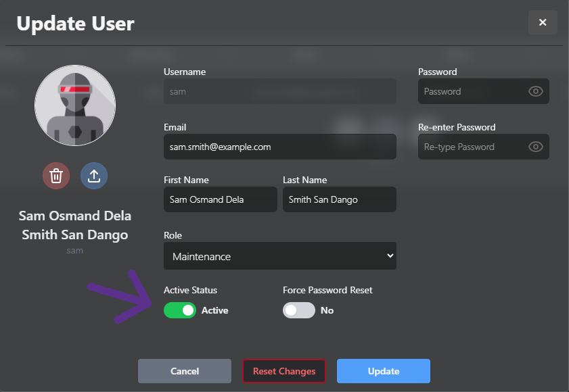Submit the form with the Update button

(x=384, y=371)
